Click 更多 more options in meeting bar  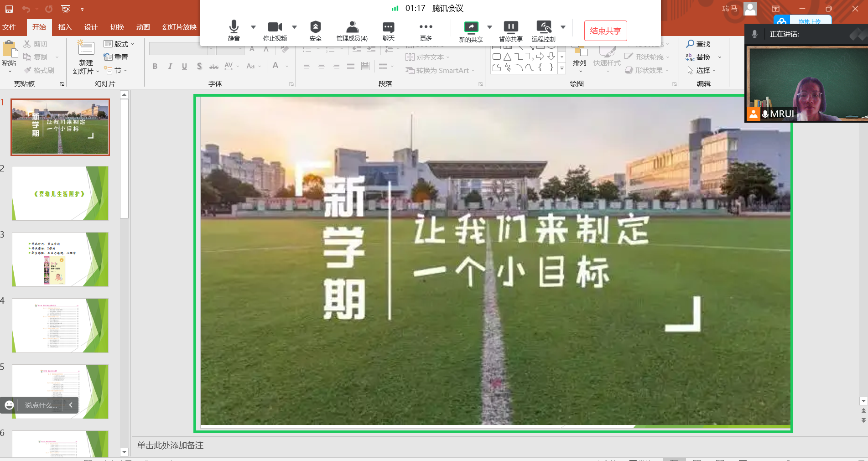coord(426,31)
